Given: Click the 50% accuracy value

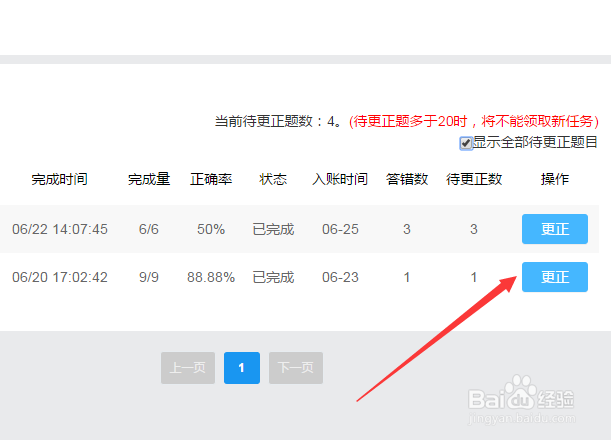Looking at the screenshot, I should (x=211, y=229).
